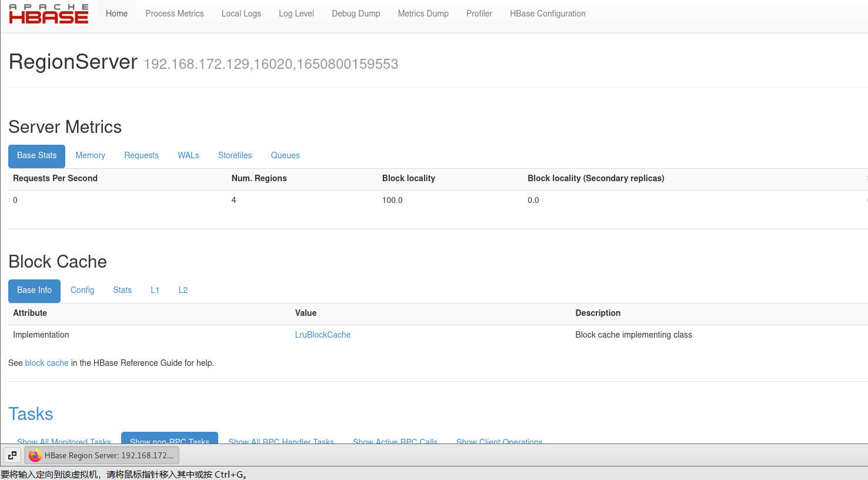The width and height of the screenshot is (868, 480).
Task: Select the Base Stats tab
Action: [x=37, y=156]
